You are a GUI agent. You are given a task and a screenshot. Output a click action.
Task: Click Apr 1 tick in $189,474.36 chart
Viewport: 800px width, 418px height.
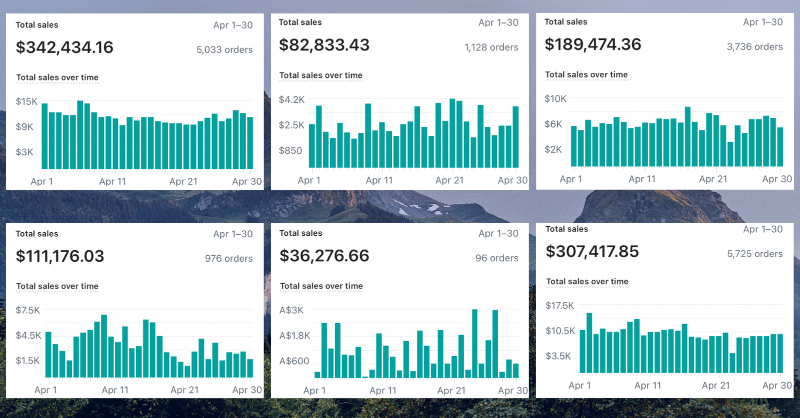(x=571, y=179)
